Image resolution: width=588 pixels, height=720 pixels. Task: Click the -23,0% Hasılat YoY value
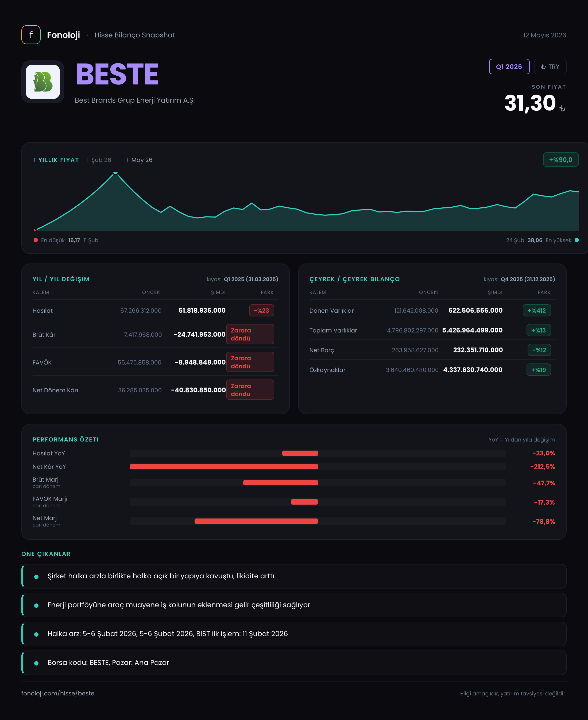[x=544, y=453]
